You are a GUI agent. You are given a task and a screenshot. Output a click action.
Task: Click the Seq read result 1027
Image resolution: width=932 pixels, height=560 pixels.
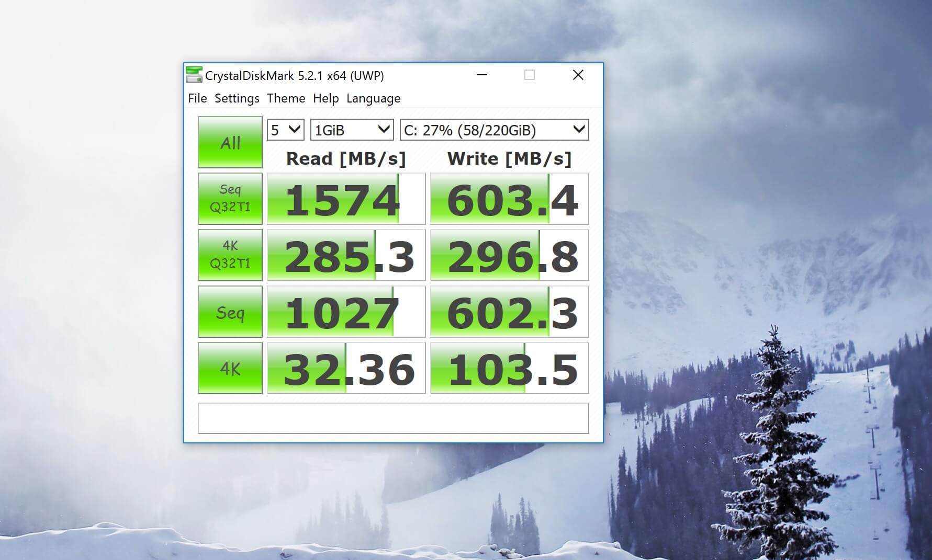(346, 312)
